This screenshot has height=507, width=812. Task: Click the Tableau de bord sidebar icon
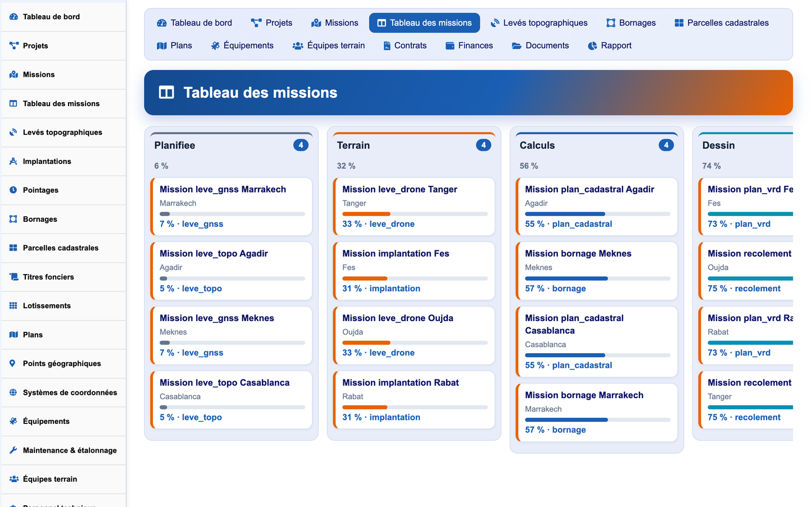coord(13,17)
